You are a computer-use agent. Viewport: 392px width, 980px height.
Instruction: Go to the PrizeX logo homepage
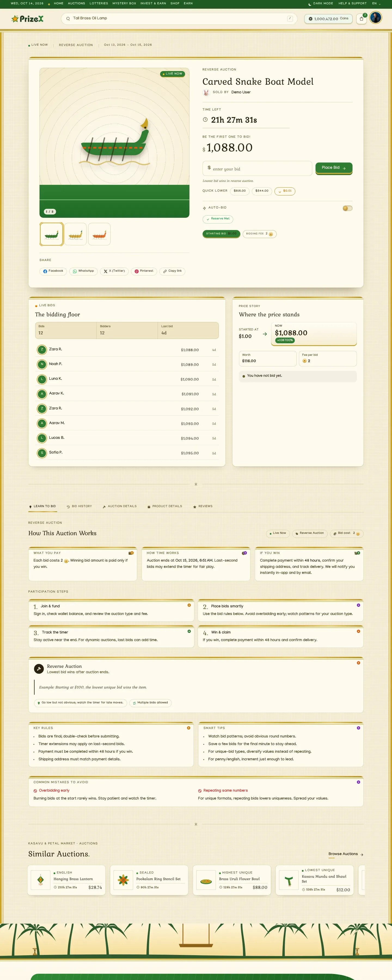(27, 19)
